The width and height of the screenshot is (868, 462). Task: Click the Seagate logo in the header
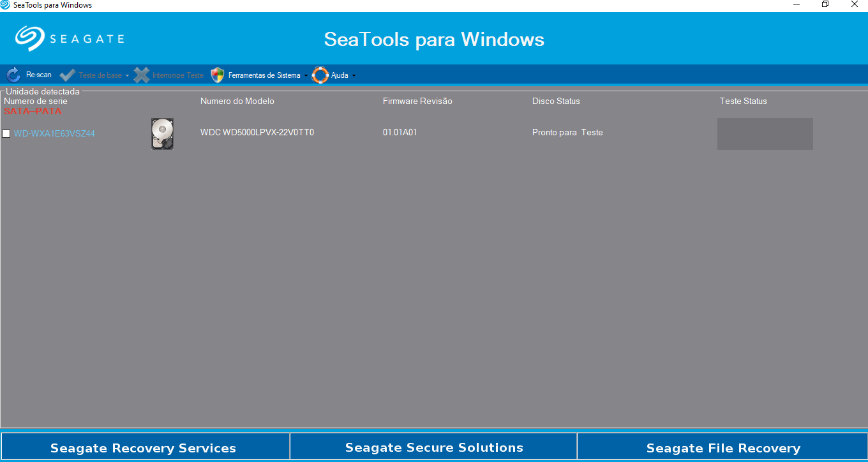click(70, 39)
